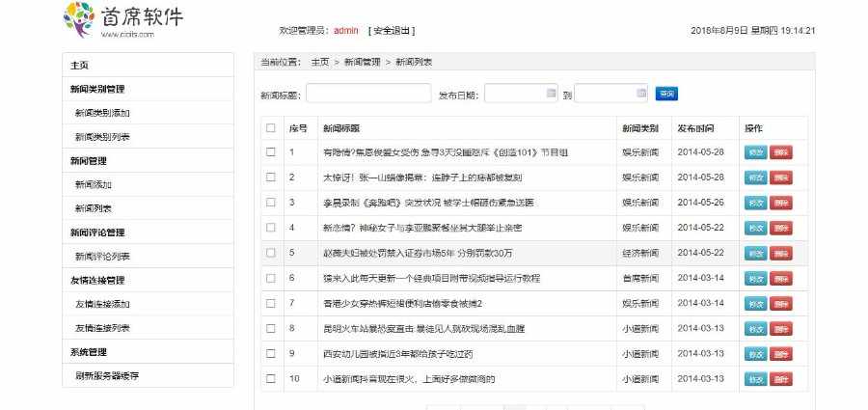
Task: Click news title starting 赵薇夫妇被处罚
Action: 418,253
